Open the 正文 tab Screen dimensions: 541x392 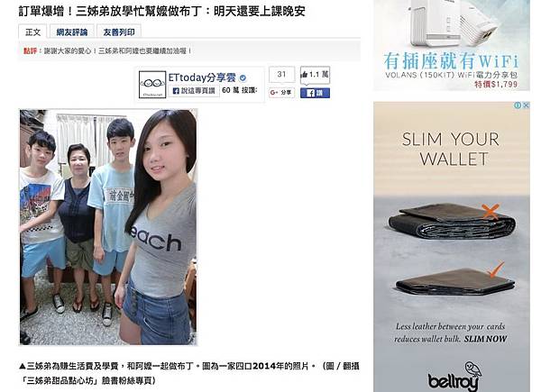[32, 32]
